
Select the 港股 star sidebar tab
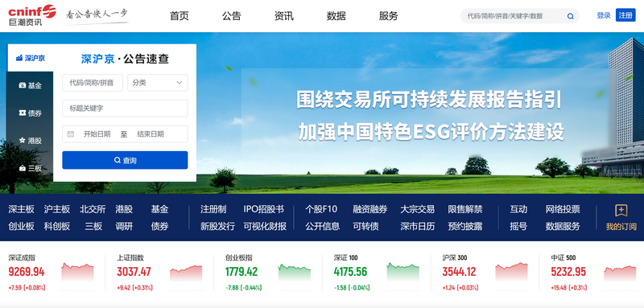30,140
